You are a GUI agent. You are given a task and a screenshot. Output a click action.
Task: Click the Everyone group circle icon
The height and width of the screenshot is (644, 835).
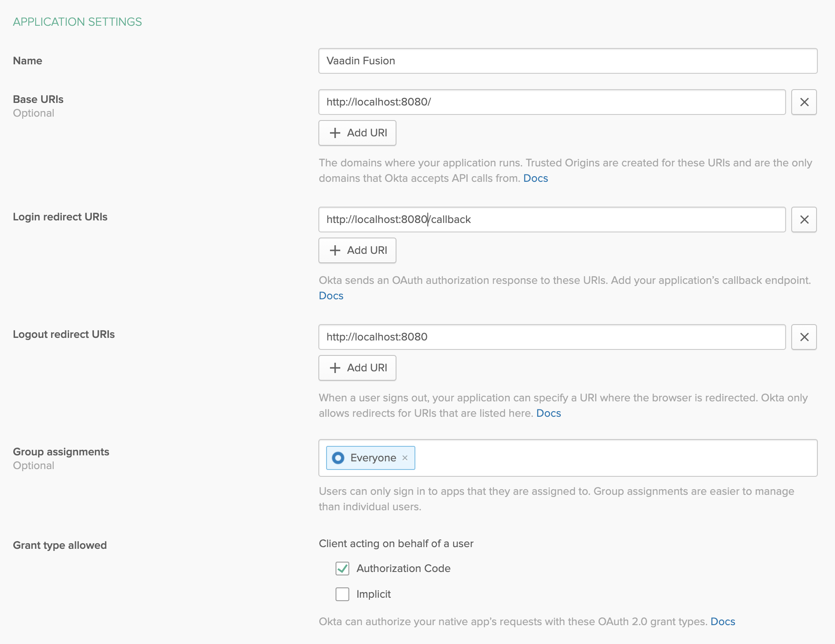point(338,458)
